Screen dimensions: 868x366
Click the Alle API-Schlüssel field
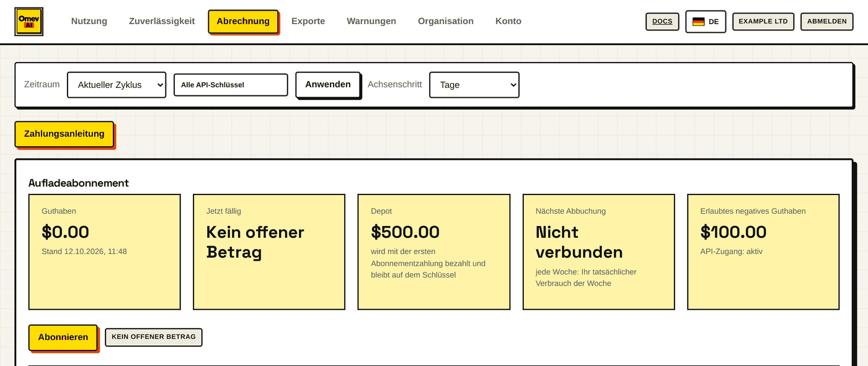point(231,85)
